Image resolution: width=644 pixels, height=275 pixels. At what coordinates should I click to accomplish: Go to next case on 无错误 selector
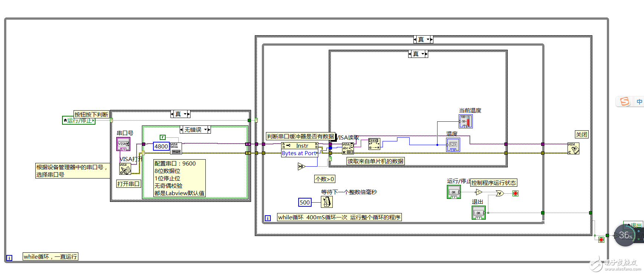pyautogui.click(x=209, y=130)
